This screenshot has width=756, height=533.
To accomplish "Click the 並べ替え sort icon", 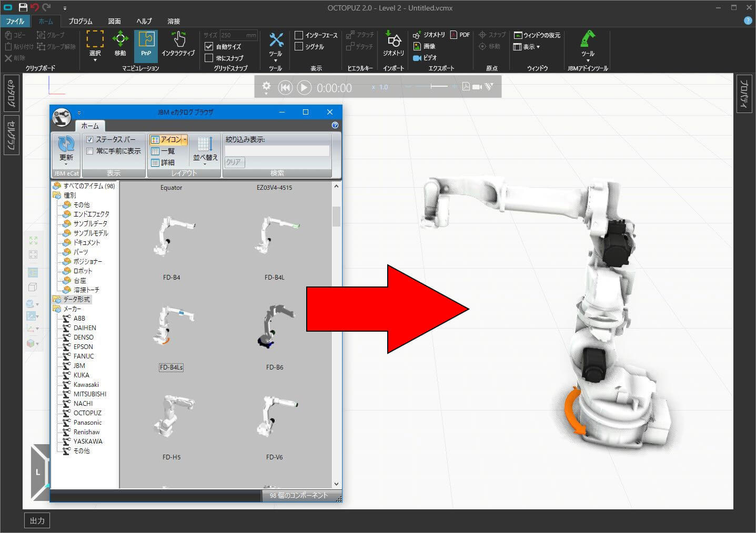I will [x=205, y=148].
